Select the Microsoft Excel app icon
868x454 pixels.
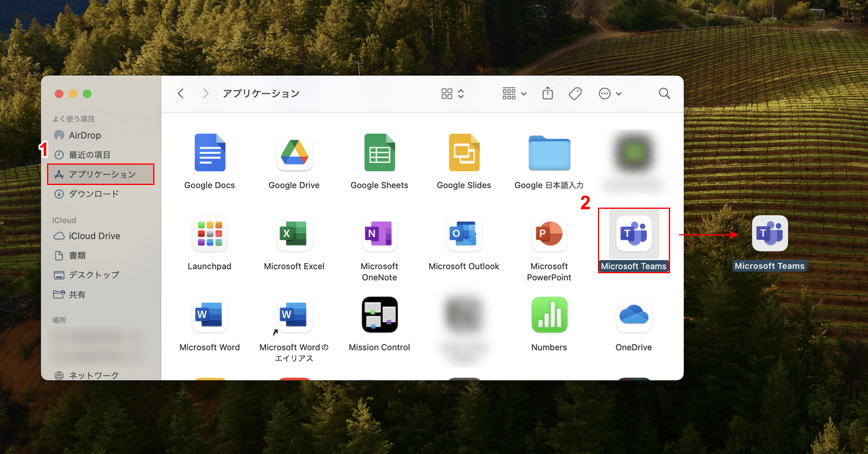pos(294,233)
